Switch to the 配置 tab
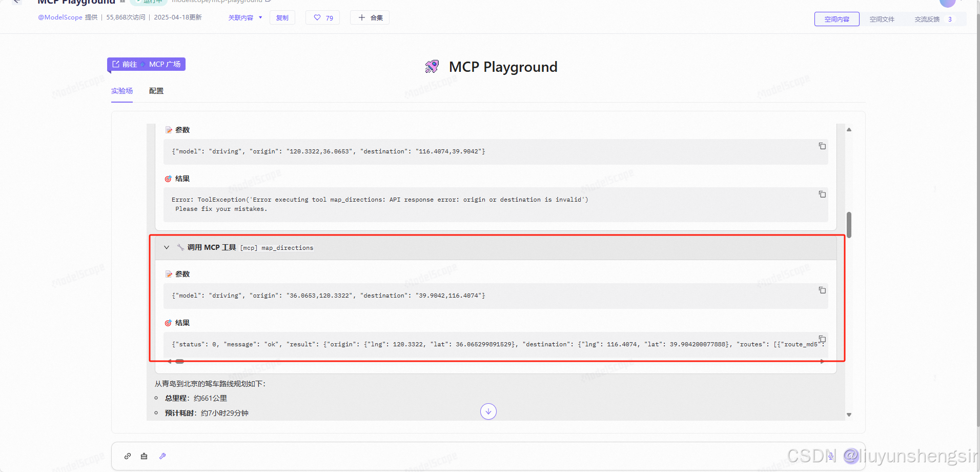980x472 pixels. (x=156, y=91)
